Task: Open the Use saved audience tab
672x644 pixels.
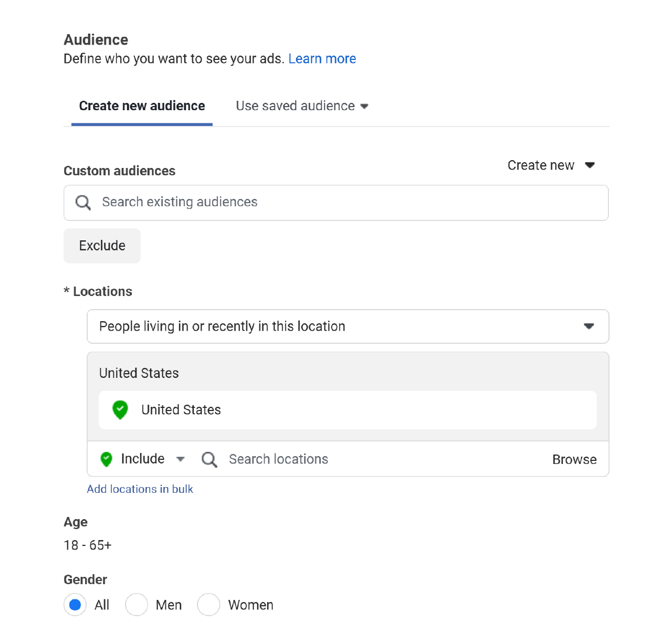Action: click(302, 106)
